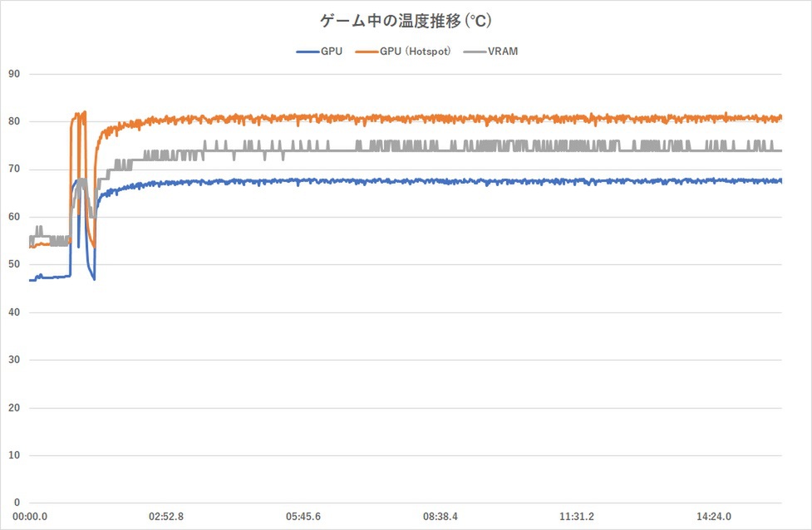
Task: Click the 30 label on the vertical axis
Action: coord(13,361)
